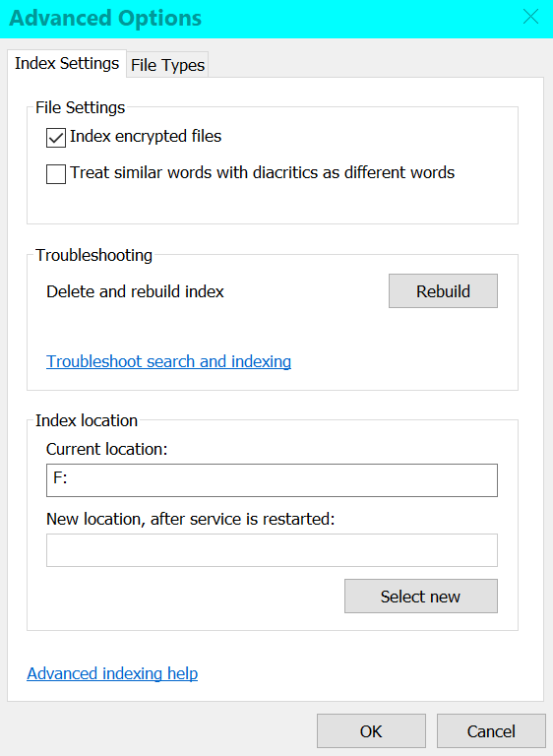The height and width of the screenshot is (756, 553).
Task: Click the Current location field
Action: (272, 480)
